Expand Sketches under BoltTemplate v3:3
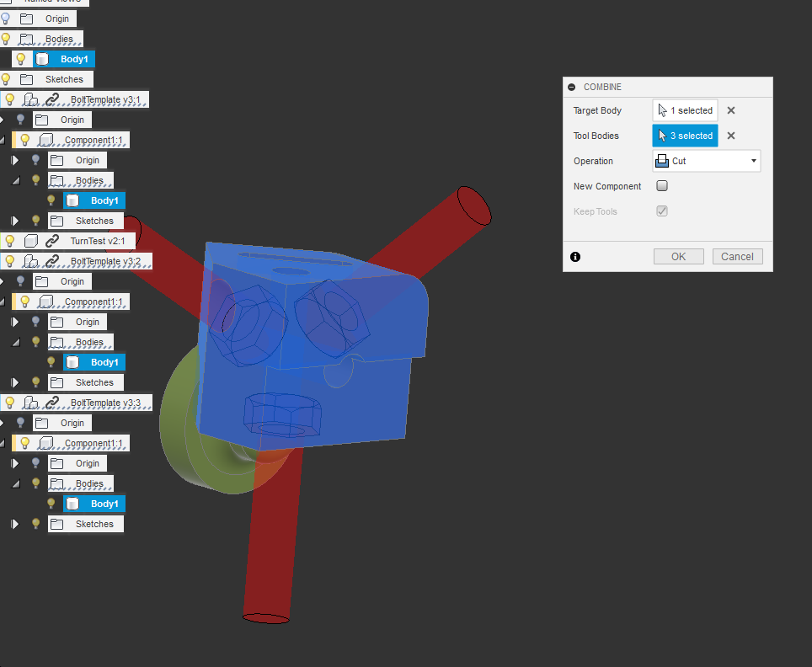This screenshot has width=812, height=667. point(15,524)
